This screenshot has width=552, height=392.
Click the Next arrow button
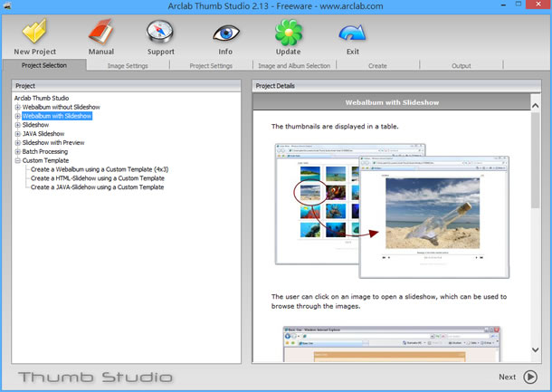click(529, 377)
